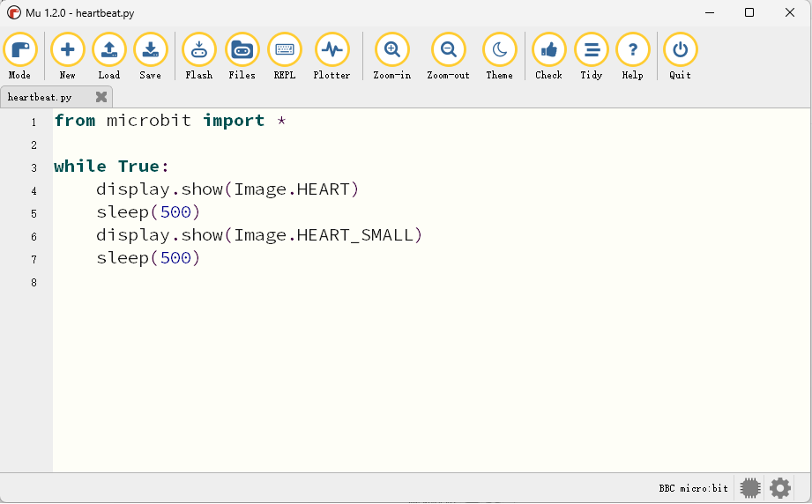Image resolution: width=812 pixels, height=504 pixels.
Task: Click line number 3 in the gutter
Action: (34, 168)
